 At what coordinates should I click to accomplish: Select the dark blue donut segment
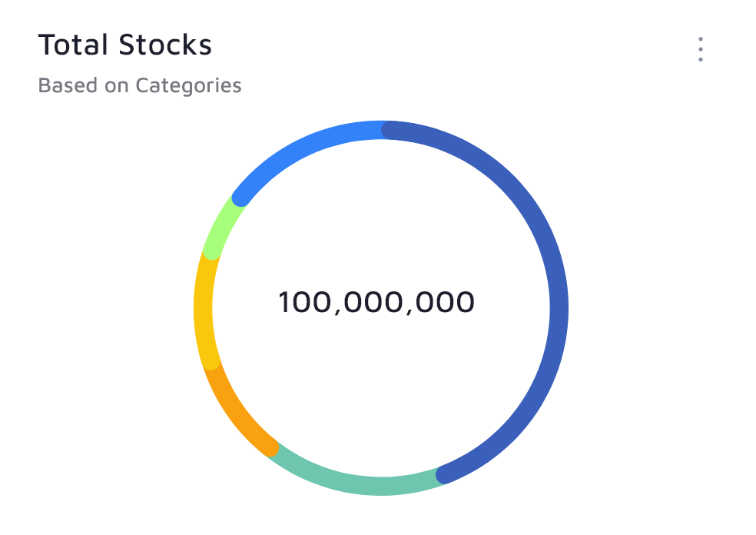pos(559,307)
